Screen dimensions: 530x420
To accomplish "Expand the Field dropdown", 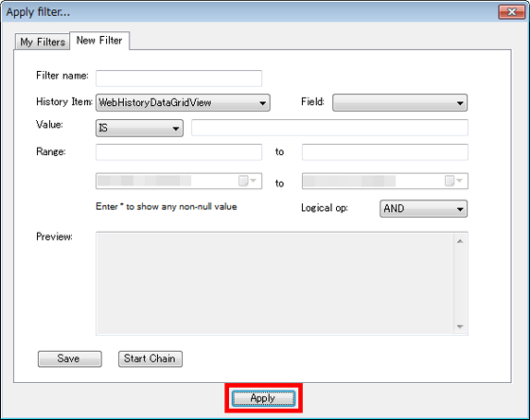I will tap(399, 103).
